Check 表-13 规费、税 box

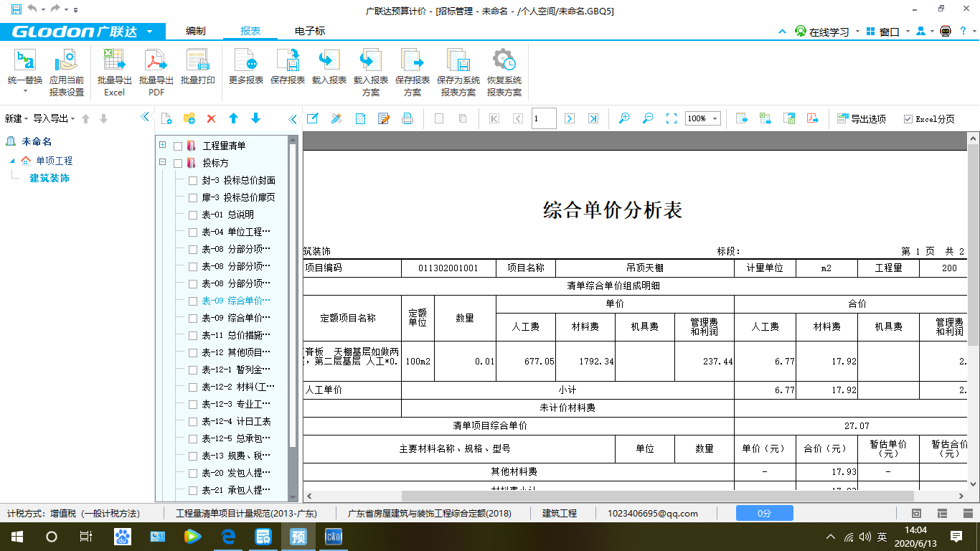point(193,456)
